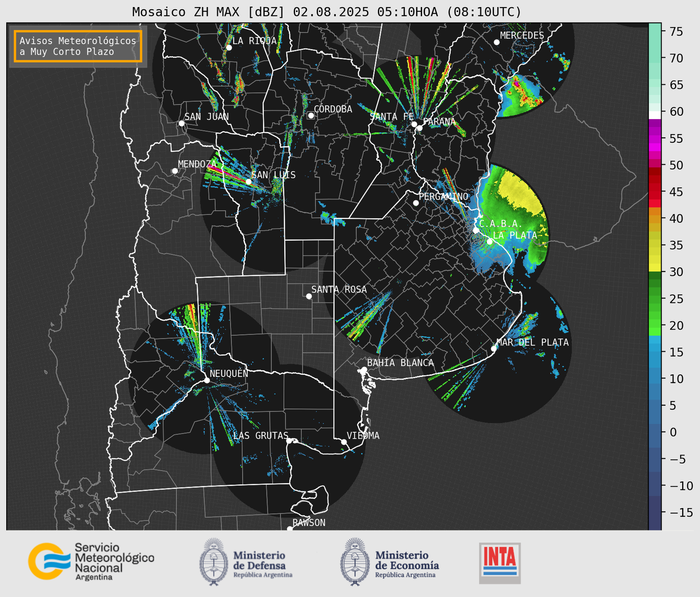Click the BAHÍA BLANCA city marker
Image resolution: width=700 pixels, height=597 pixels.
pyautogui.click(x=364, y=369)
